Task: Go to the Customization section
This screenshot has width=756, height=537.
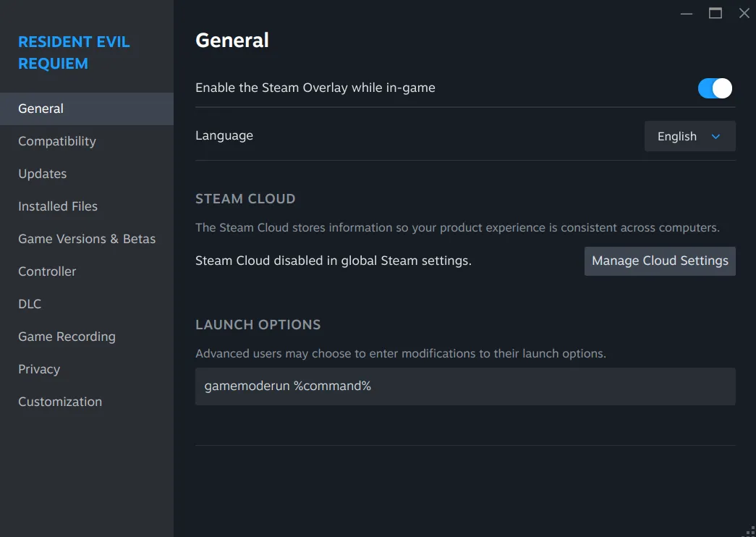Action: click(60, 402)
